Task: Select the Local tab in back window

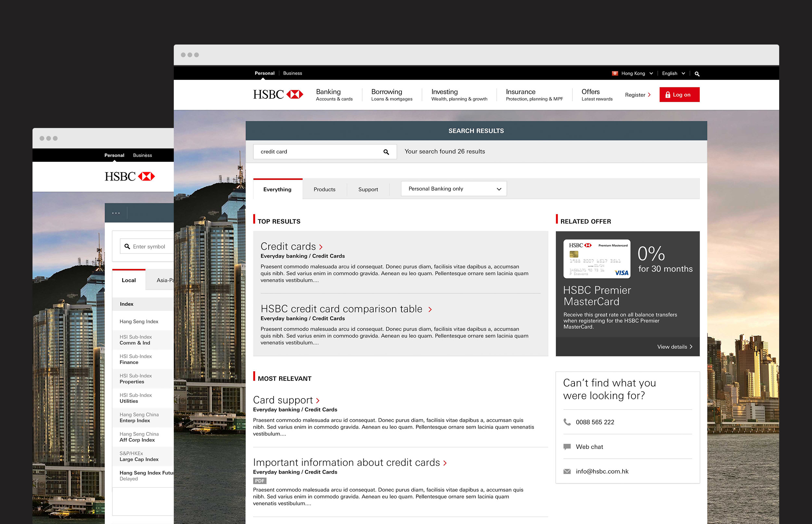Action: [x=129, y=280]
